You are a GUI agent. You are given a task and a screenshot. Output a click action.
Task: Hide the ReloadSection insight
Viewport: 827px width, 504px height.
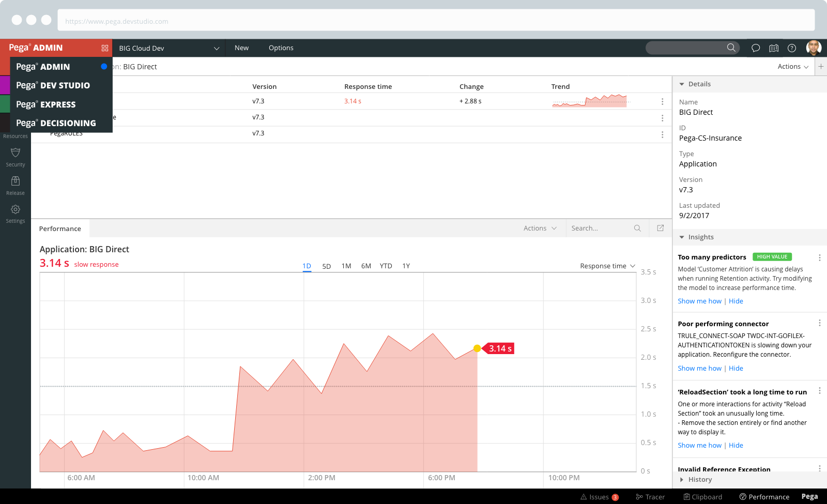point(736,445)
